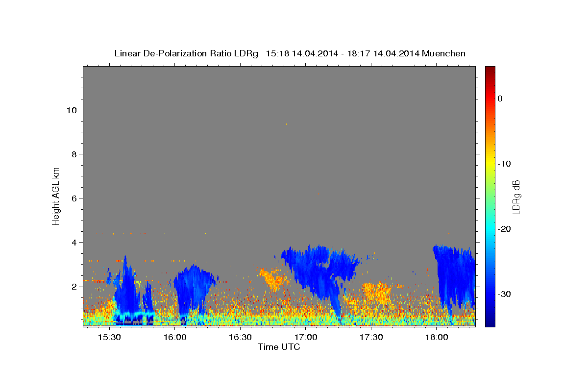
Task: Click the 18:00 time tick label
Action: click(437, 337)
